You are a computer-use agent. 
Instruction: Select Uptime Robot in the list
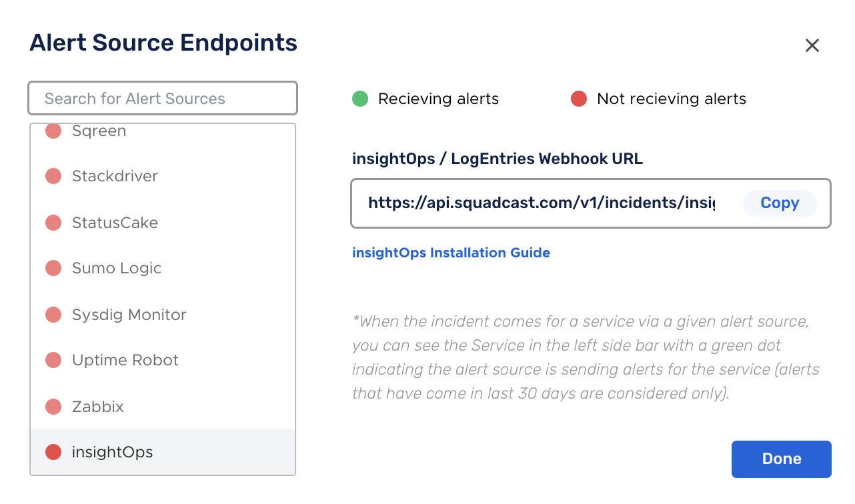pyautogui.click(x=163, y=361)
